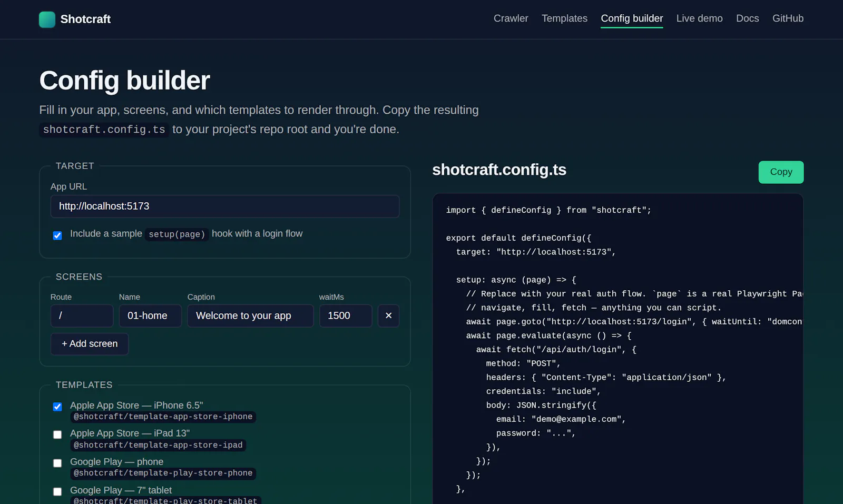Edit the Caption field Welcome to your app
Screen dimensions: 843x504
click(250, 315)
